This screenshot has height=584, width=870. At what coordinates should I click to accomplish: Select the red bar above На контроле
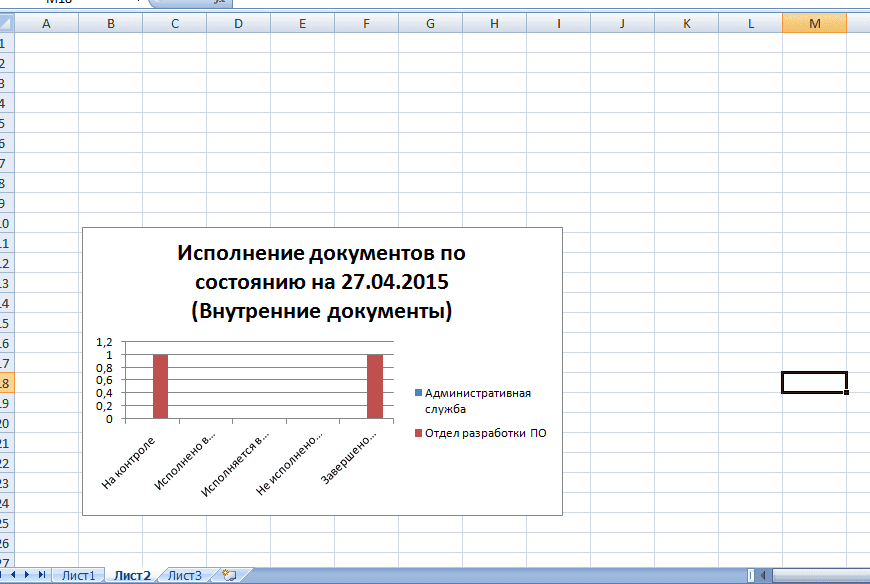160,386
